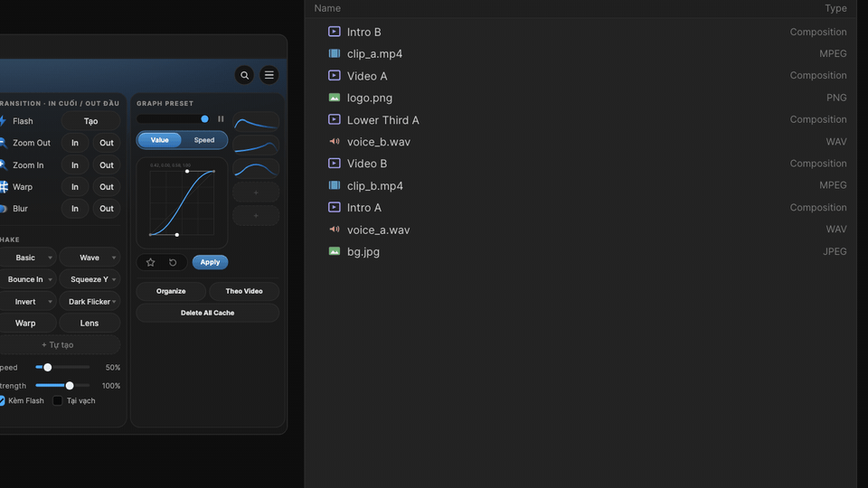Apply Zoom In In transition
Image resolution: width=868 pixels, height=488 pixels.
(75, 164)
